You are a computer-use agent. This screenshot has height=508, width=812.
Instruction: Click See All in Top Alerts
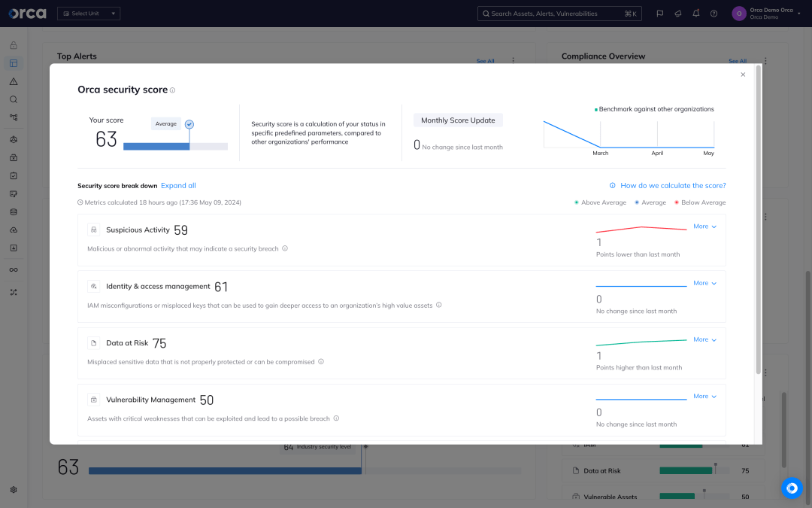[485, 61]
